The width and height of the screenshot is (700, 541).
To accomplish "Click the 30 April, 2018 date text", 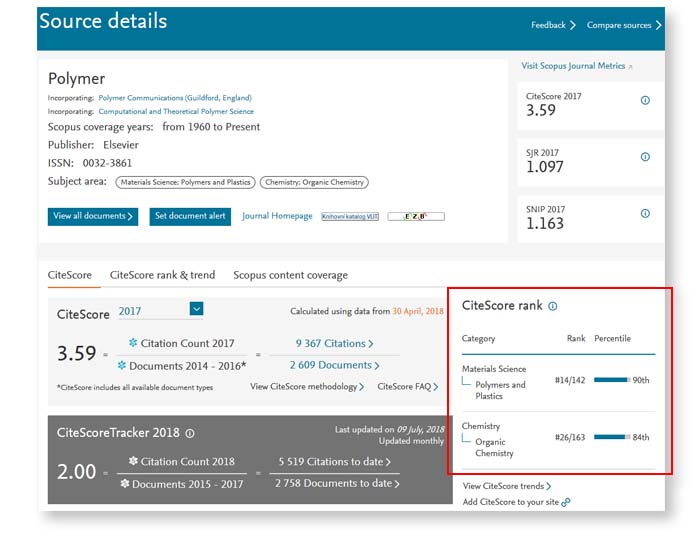I will pyautogui.click(x=418, y=311).
